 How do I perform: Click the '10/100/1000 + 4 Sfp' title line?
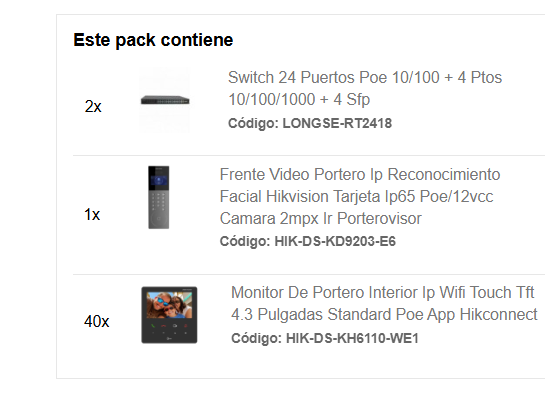299,99
